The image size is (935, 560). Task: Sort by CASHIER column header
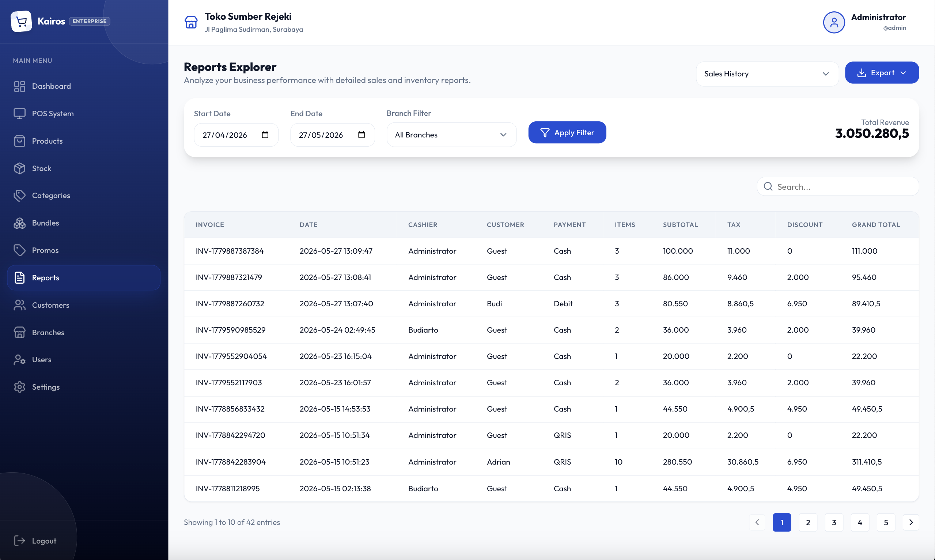point(423,224)
